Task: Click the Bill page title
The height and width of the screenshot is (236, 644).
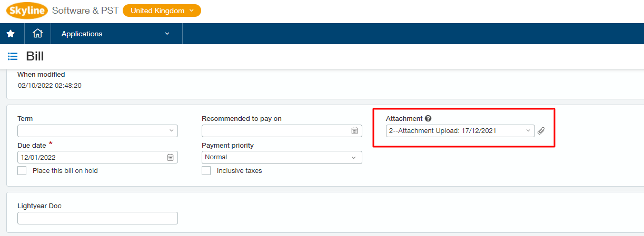Action: click(35, 56)
